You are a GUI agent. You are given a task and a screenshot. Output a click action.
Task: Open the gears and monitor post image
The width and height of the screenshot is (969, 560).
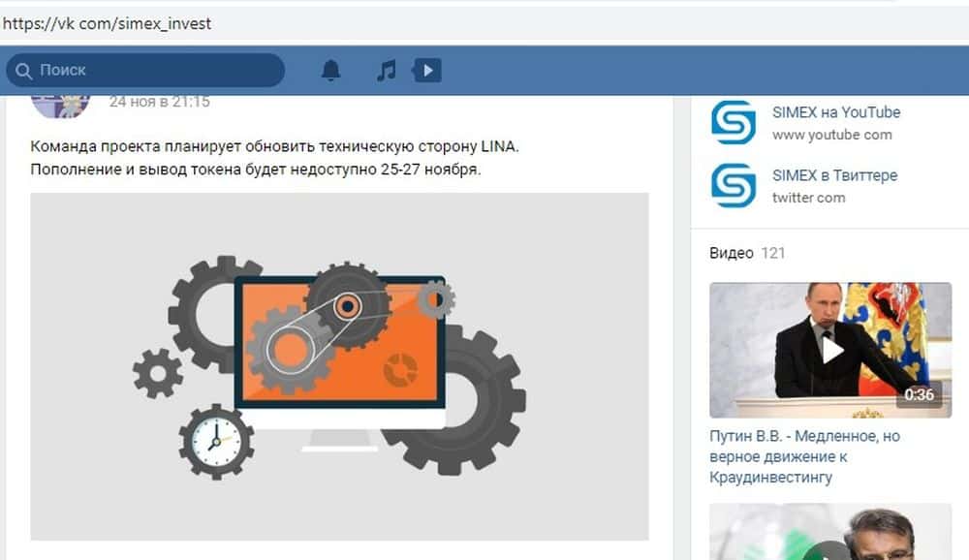click(339, 366)
